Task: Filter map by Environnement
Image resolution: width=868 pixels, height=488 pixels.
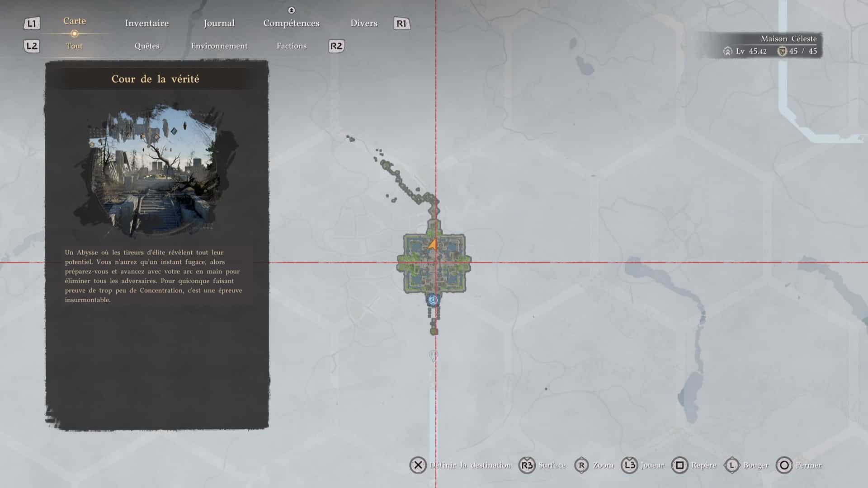Action: (219, 46)
